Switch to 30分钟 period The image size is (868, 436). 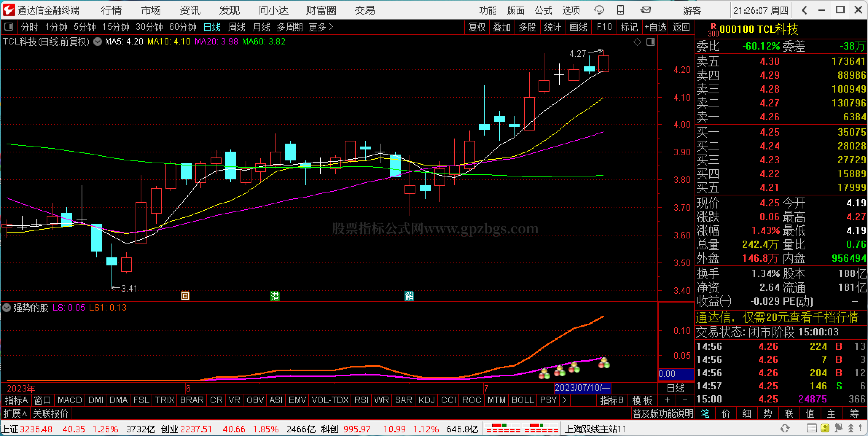[x=149, y=27]
